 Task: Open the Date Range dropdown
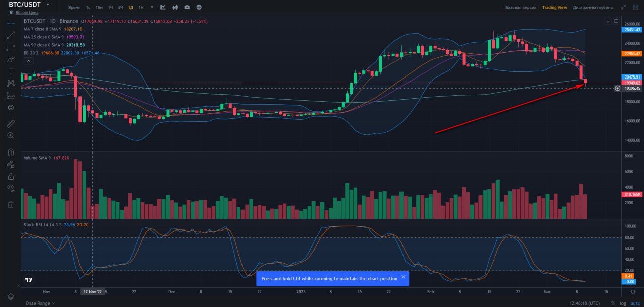coord(40,303)
